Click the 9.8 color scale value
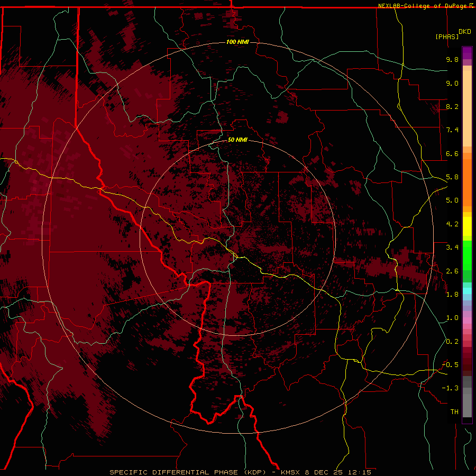This screenshot has height=476, width=476. (452, 59)
